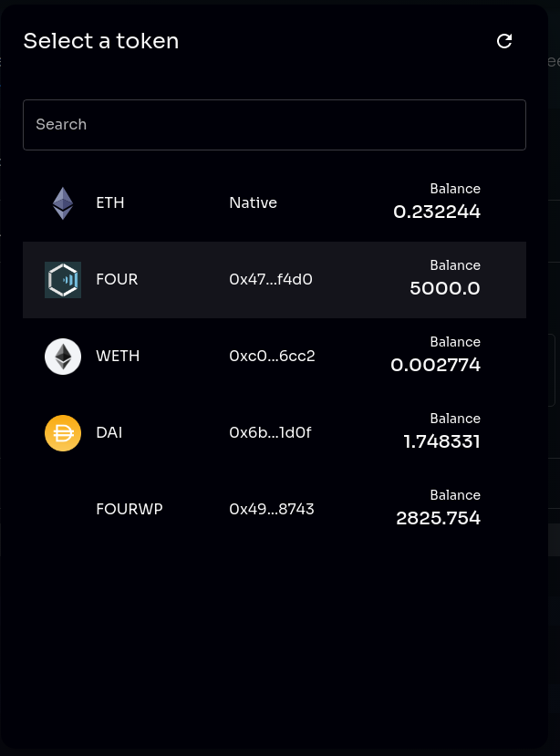This screenshot has width=560, height=756.
Task: Click the Select a token heading
Action: click(101, 41)
